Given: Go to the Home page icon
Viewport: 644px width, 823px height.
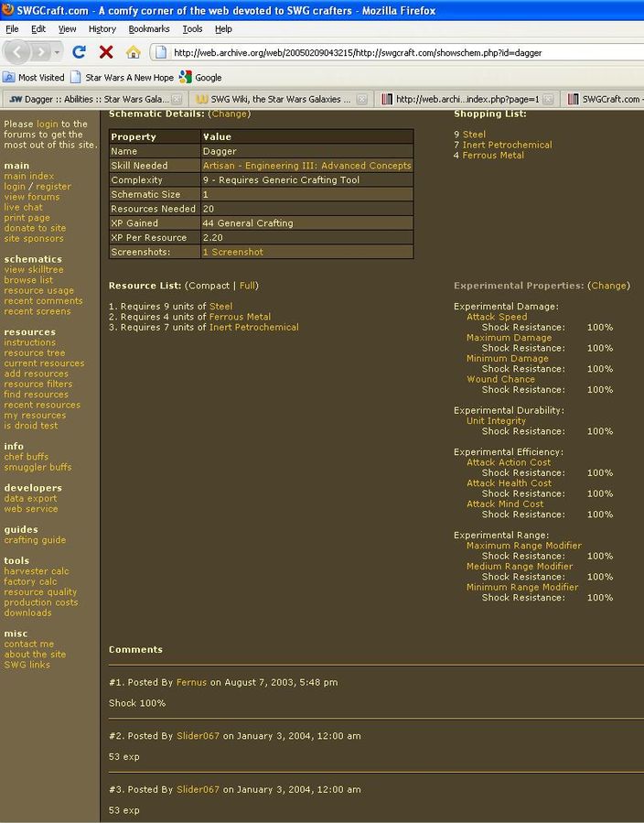Looking at the screenshot, I should click(x=133, y=52).
